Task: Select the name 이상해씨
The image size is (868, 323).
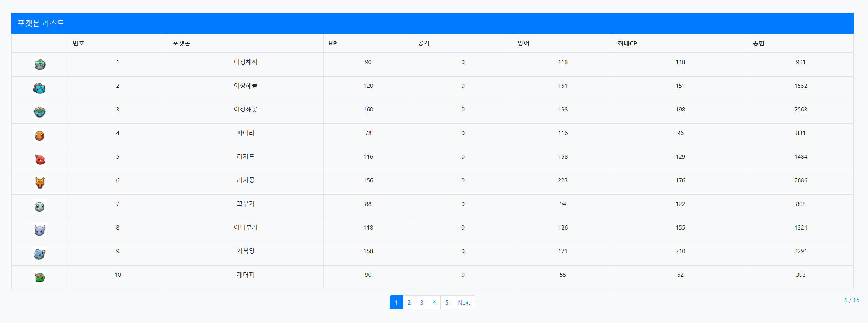Action: 246,62
